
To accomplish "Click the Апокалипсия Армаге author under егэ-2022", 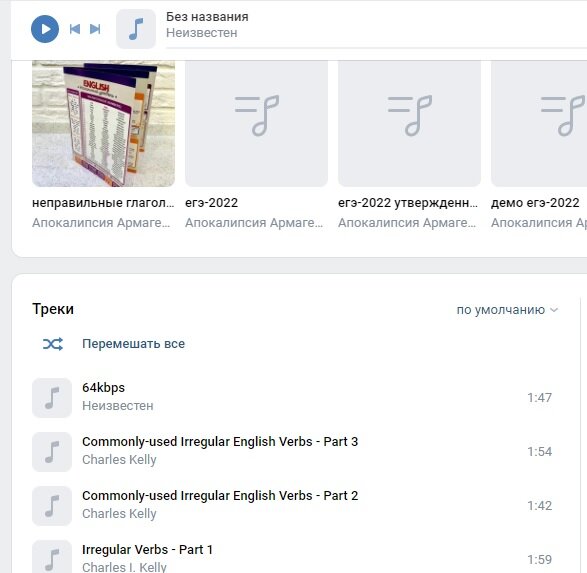I will coord(254,223).
